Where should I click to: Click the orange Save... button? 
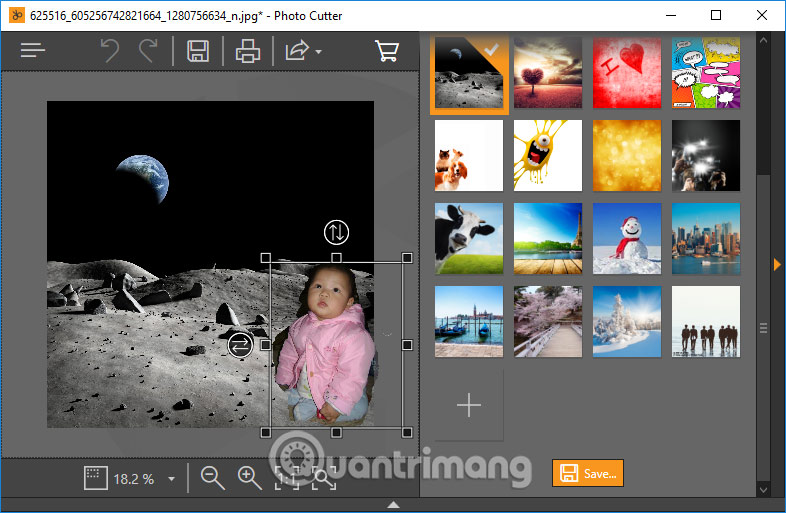pos(588,473)
